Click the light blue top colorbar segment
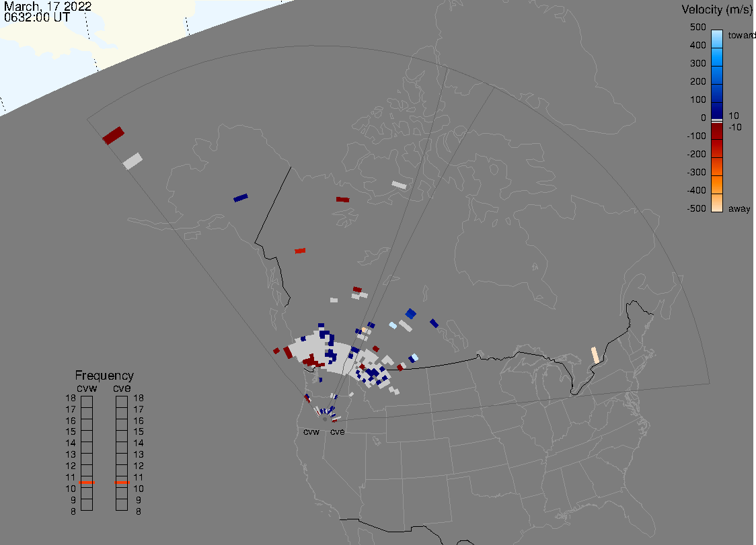 tap(717, 39)
